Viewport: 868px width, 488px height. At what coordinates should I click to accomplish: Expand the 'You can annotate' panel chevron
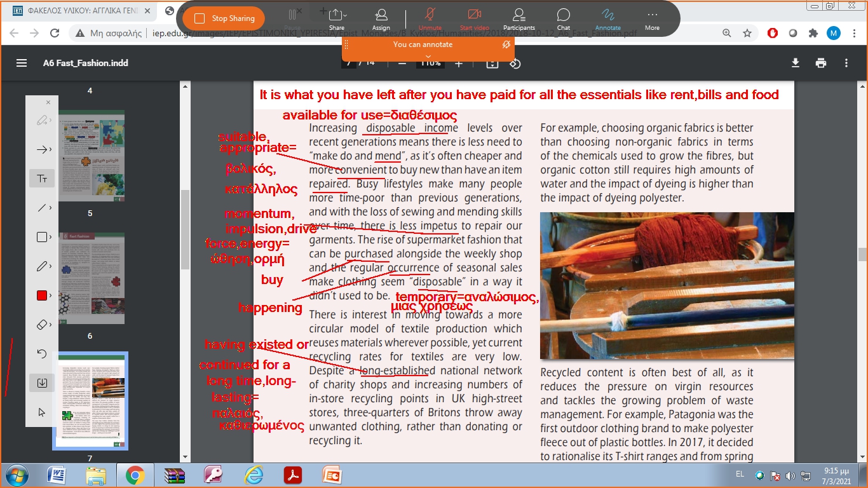pyautogui.click(x=428, y=57)
